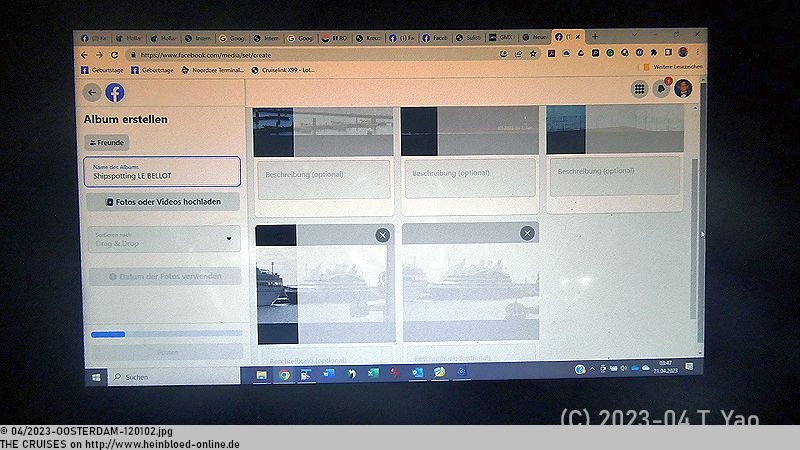The image size is (800, 450).
Task: Switch to the Sulist tab
Action: [x=468, y=37]
